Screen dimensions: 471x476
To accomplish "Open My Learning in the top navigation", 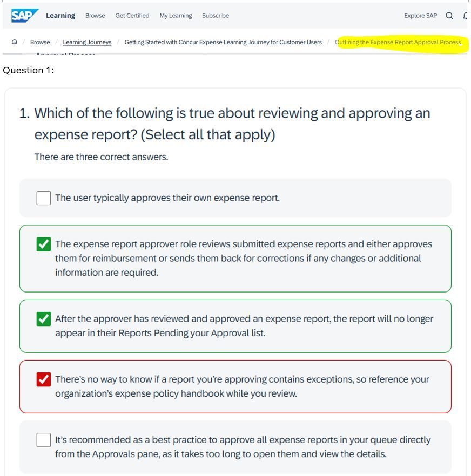I will 176,16.
